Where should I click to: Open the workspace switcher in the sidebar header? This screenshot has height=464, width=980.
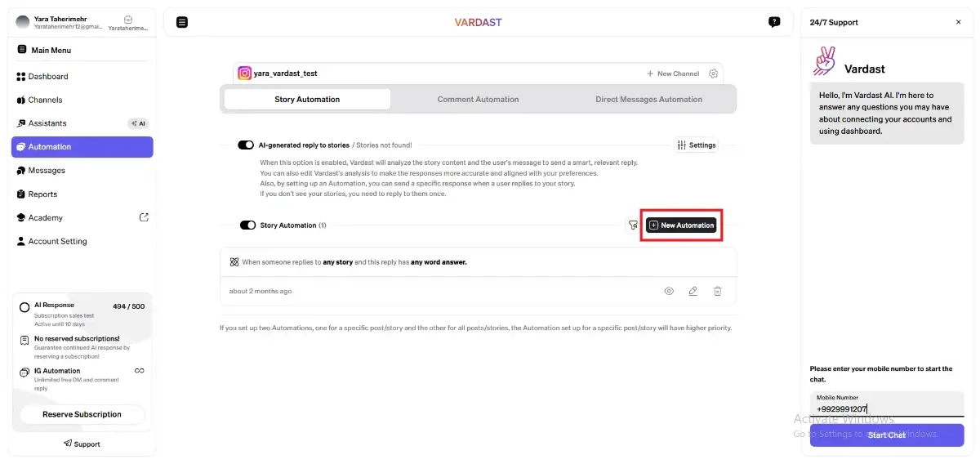(128, 23)
